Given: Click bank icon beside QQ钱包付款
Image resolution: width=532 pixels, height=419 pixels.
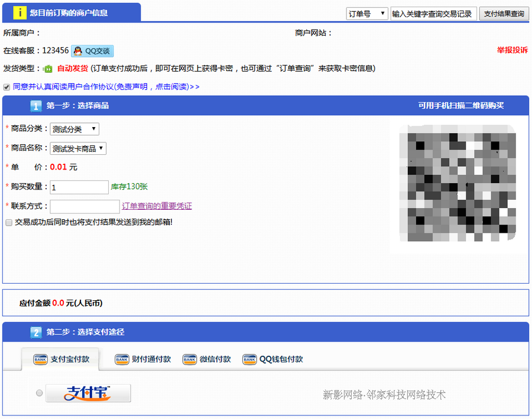Looking at the screenshot, I should 249,359.
